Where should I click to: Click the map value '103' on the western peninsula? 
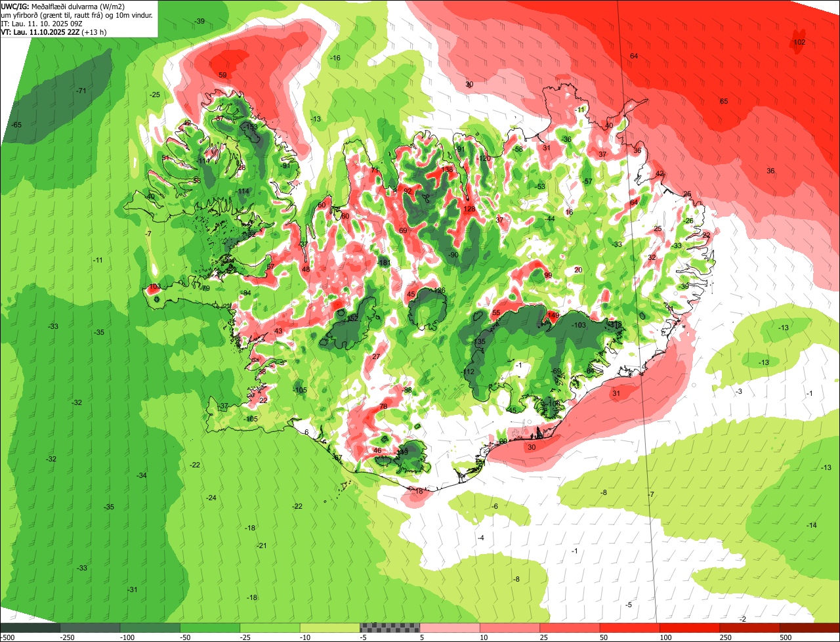[x=155, y=287]
